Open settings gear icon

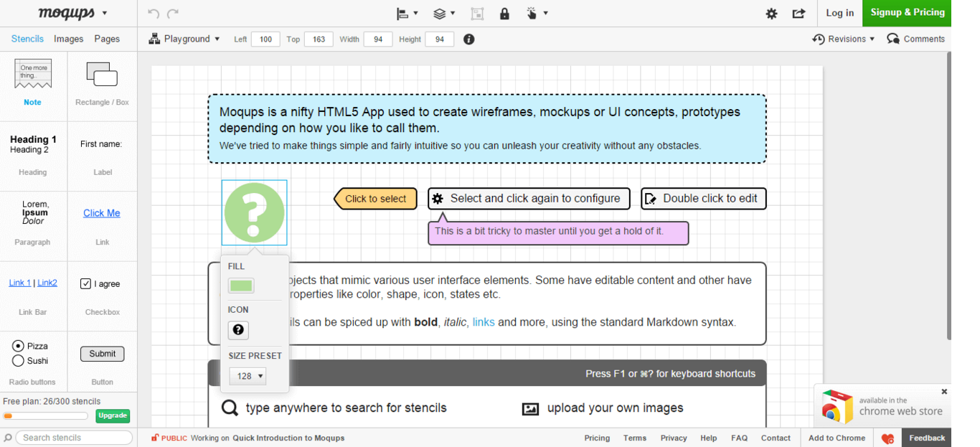771,14
